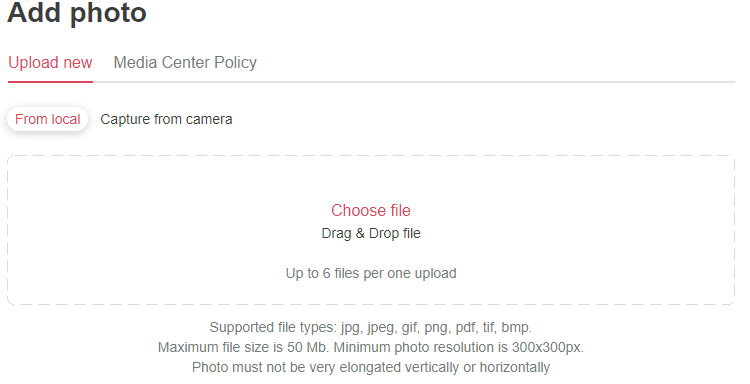Image resolution: width=750 pixels, height=384 pixels.
Task: Open the Media Center Policy tab
Action: 185,63
